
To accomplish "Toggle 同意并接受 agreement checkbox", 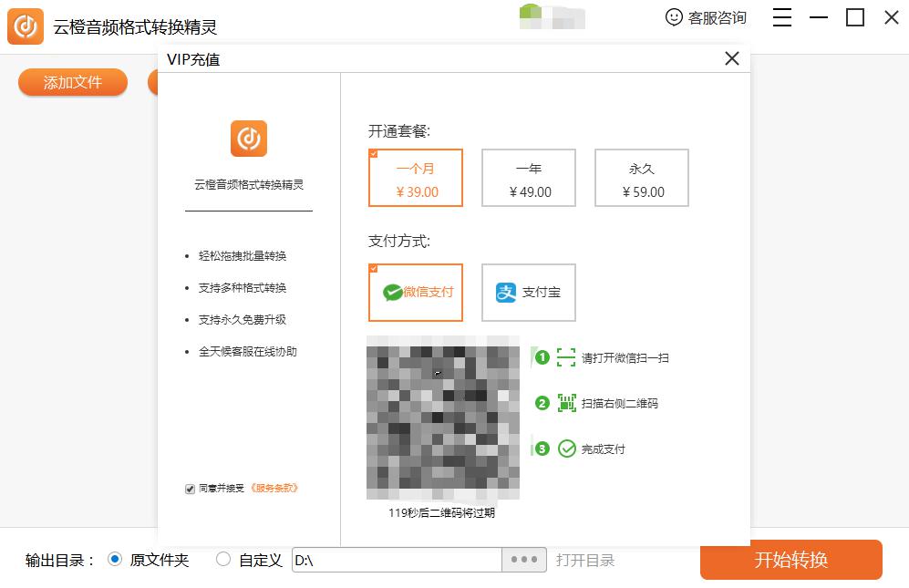I will point(190,489).
